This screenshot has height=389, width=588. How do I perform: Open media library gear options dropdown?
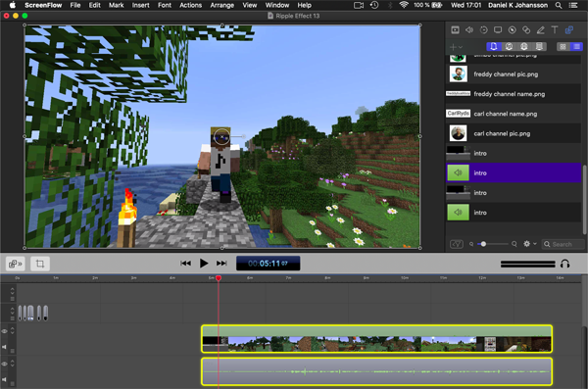529,244
